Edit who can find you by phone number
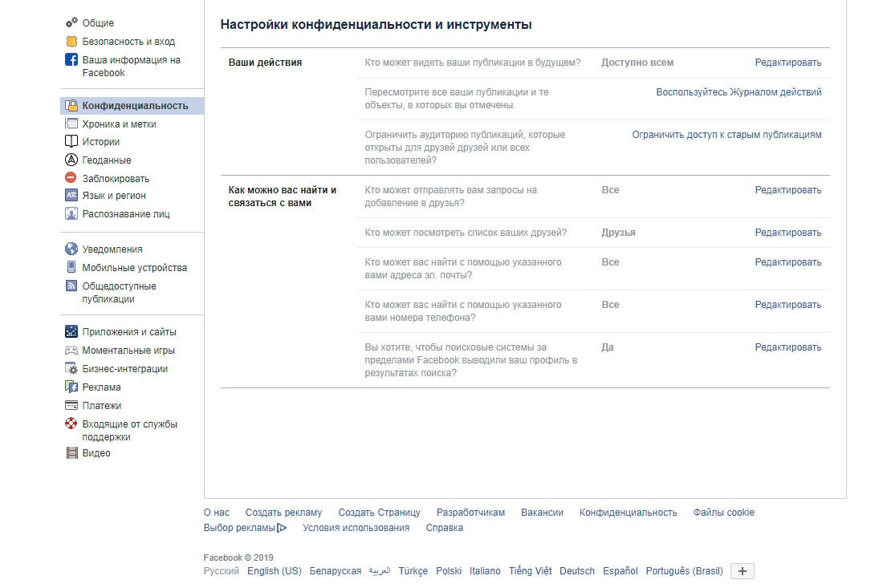883x588 pixels. 787,304
